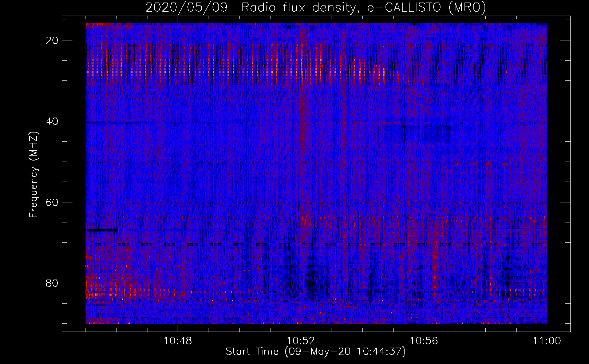Click the '60' frequency tick label
Image resolution: width=589 pixels, height=364 pixels.
(52, 202)
